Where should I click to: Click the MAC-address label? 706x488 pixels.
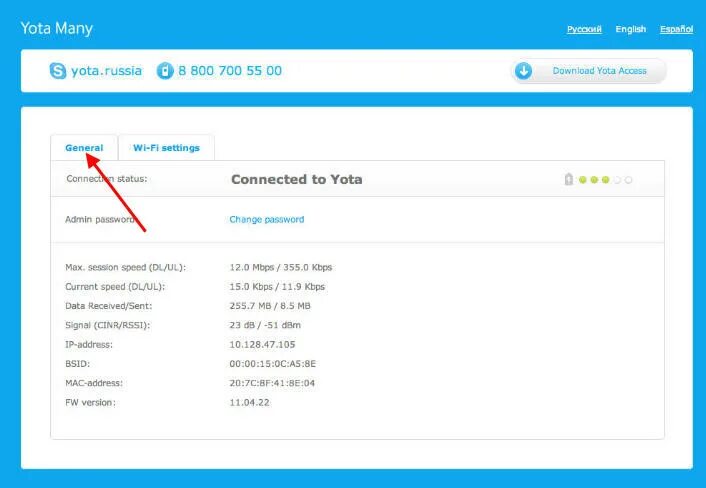click(94, 383)
